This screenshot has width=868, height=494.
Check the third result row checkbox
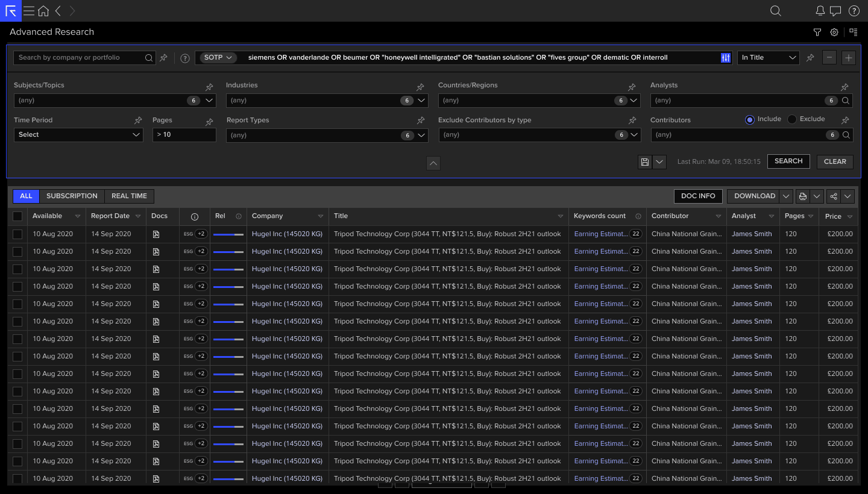17,269
